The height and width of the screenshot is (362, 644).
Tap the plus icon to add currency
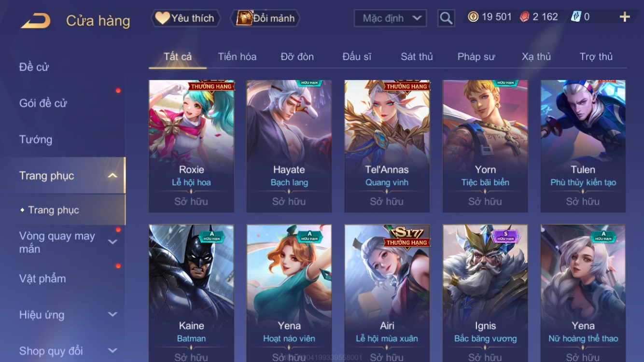(x=625, y=17)
